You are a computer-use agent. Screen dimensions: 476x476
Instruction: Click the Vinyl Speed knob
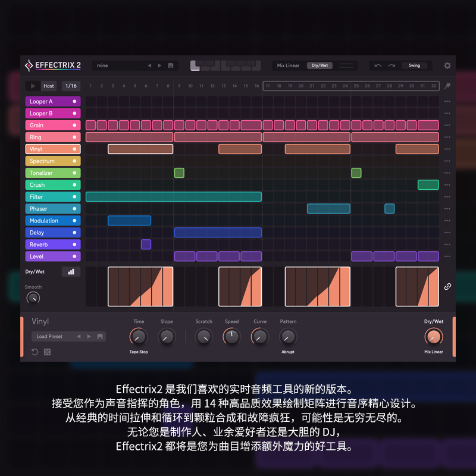231,337
